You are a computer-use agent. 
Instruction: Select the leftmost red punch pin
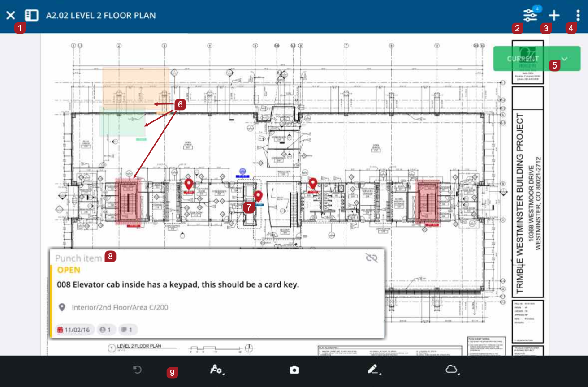[x=189, y=184]
